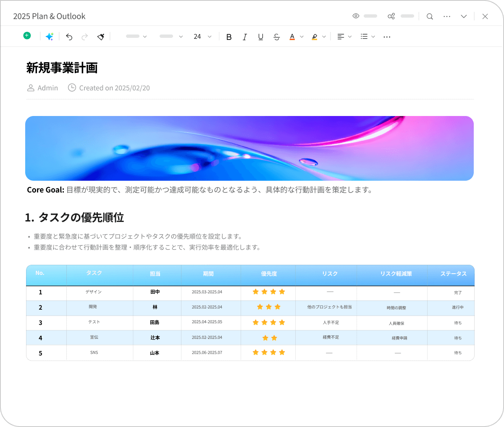Toggle italic text style

245,37
